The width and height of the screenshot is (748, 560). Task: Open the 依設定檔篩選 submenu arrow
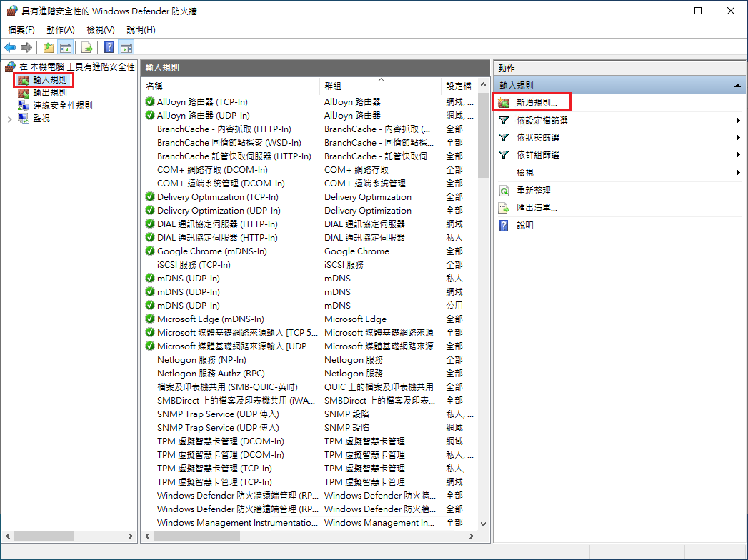[x=738, y=121]
